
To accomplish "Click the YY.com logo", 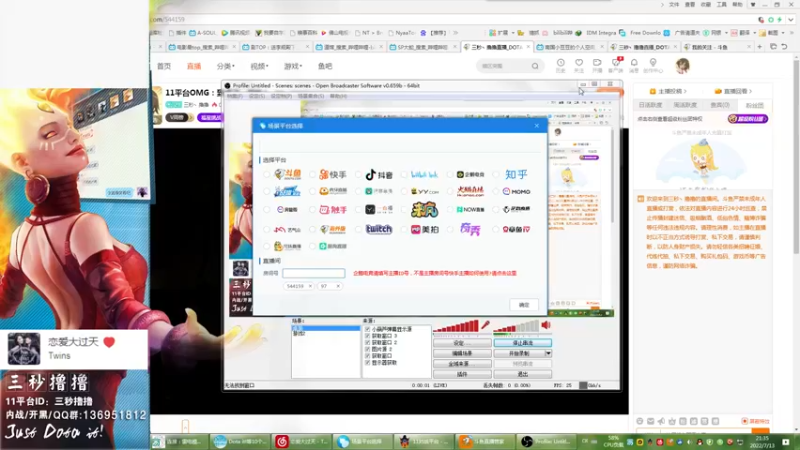I will point(424,191).
